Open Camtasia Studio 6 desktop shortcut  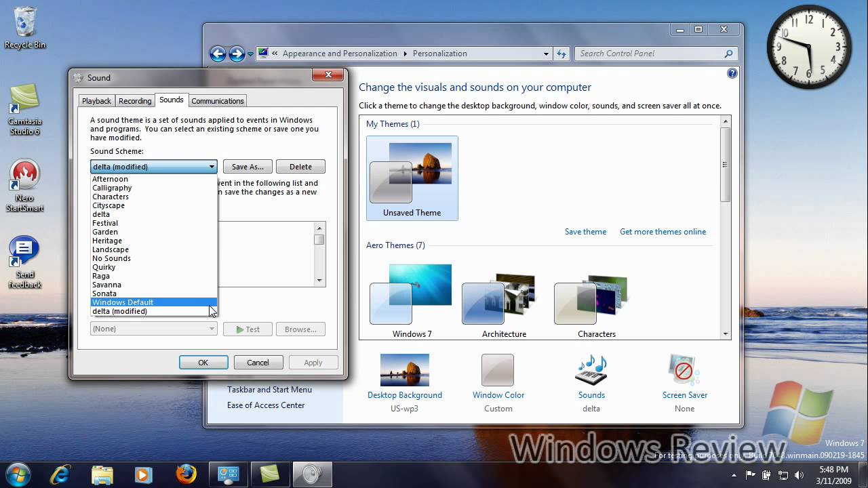(24, 108)
